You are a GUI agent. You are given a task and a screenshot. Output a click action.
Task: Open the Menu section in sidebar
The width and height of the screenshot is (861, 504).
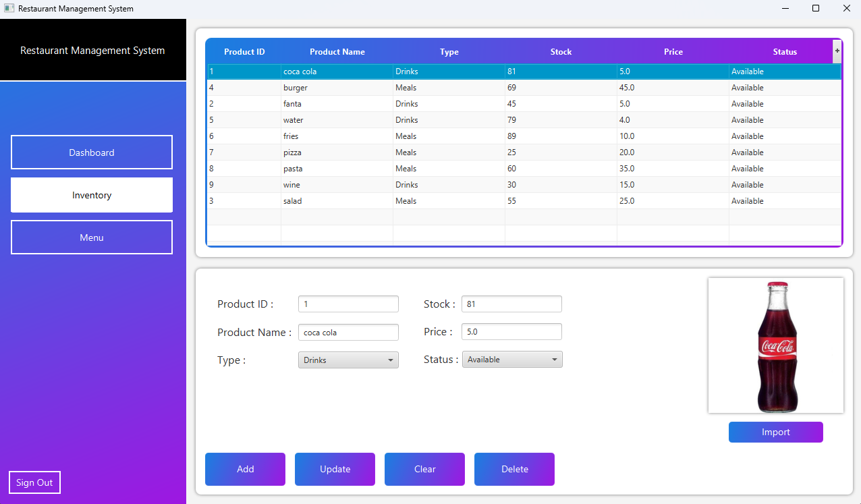pos(91,237)
